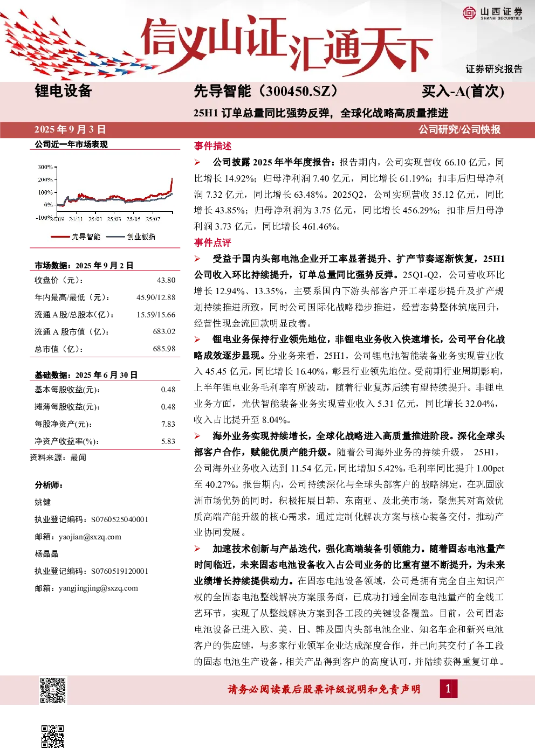Viewport: 535px width, 756px height.
Task: Click the ROE value 5.83
Action: click(x=168, y=441)
